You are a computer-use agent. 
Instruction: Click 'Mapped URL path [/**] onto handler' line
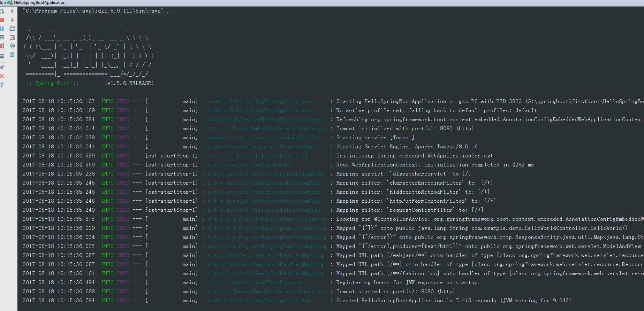490,264
